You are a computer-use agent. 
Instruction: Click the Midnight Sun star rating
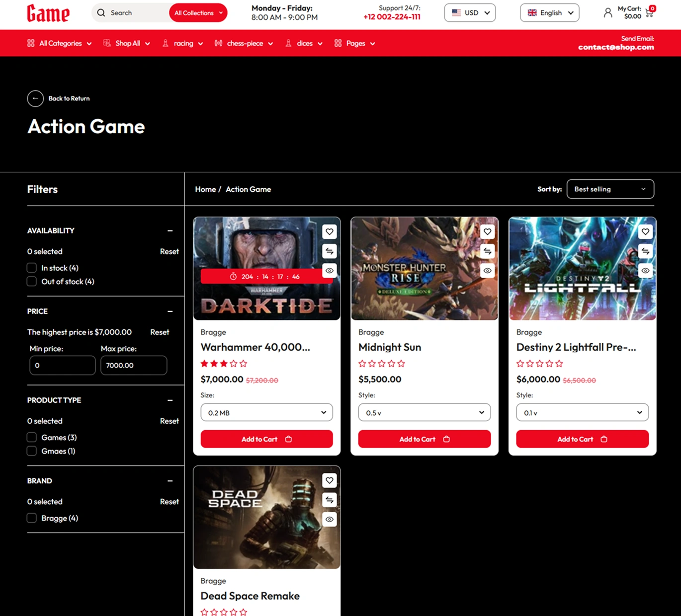coord(382,364)
